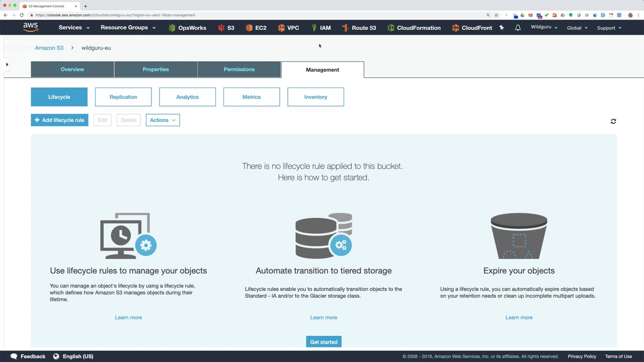Bookmark this page with the star icon
Viewport: 644px width, 362px height.
click(496, 15)
